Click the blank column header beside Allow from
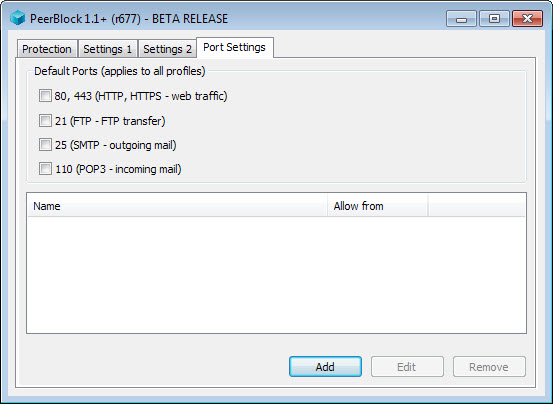Image resolution: width=553 pixels, height=404 pixels. click(476, 206)
